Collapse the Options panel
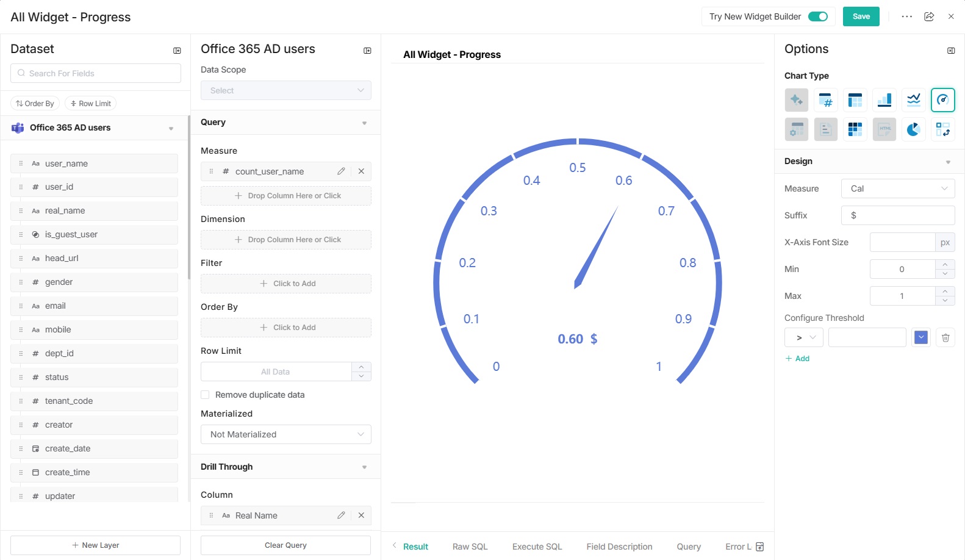Screen dimensions: 965x560 click(x=950, y=51)
